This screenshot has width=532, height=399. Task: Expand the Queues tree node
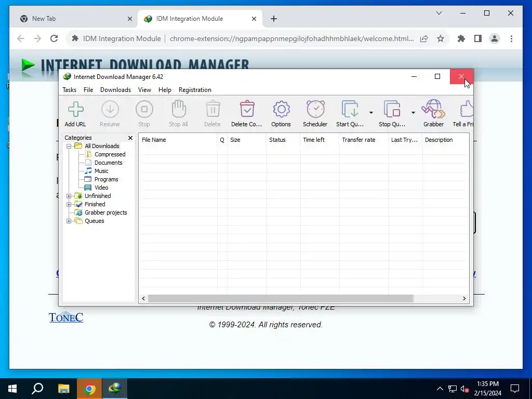coord(69,221)
